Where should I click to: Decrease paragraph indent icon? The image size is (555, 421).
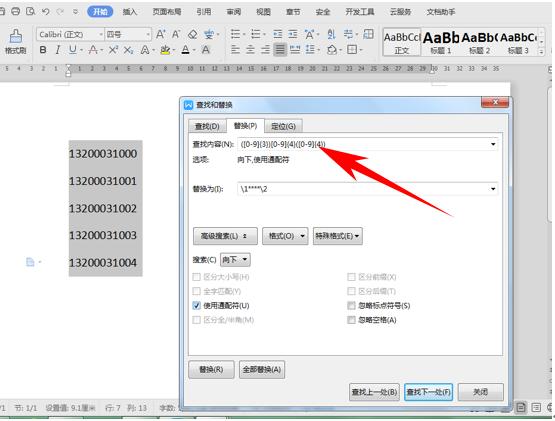tap(278, 34)
